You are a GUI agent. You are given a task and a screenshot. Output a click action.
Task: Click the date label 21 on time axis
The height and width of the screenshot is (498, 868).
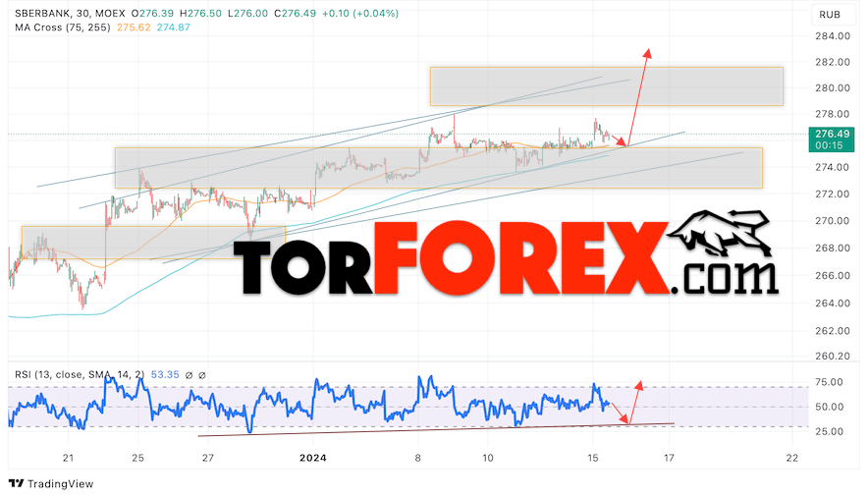click(68, 458)
